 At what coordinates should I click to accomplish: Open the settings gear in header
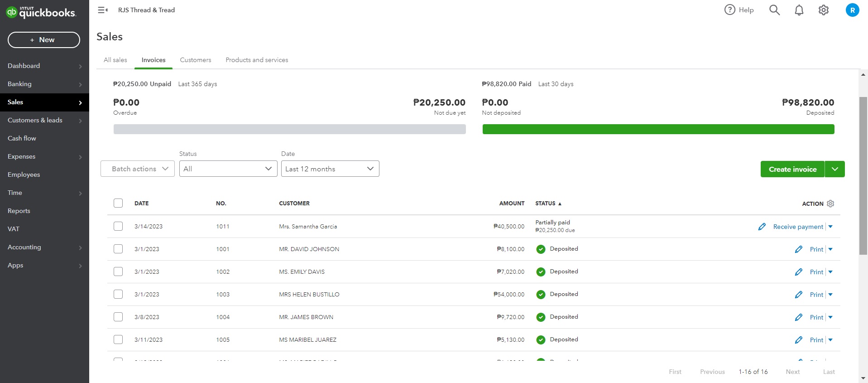point(824,10)
